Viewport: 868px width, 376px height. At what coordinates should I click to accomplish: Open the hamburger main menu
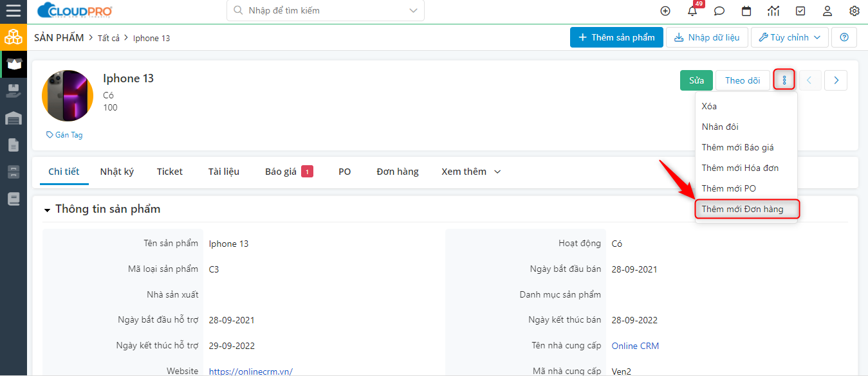pos(13,11)
